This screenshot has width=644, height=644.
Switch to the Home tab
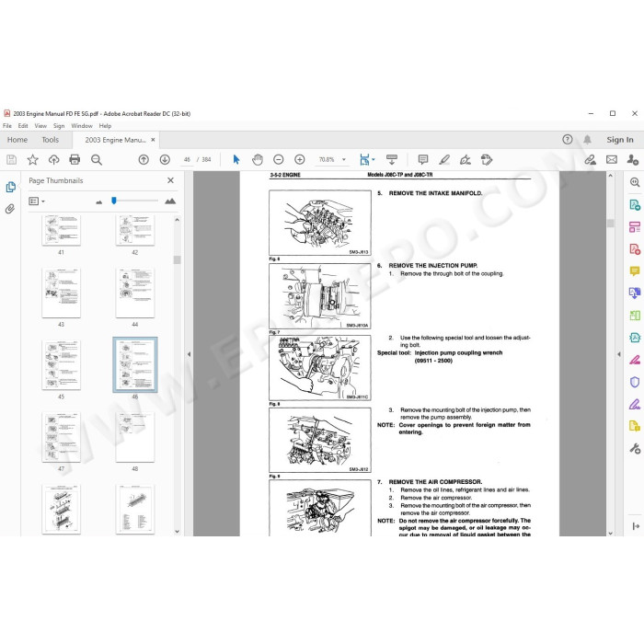tap(17, 140)
